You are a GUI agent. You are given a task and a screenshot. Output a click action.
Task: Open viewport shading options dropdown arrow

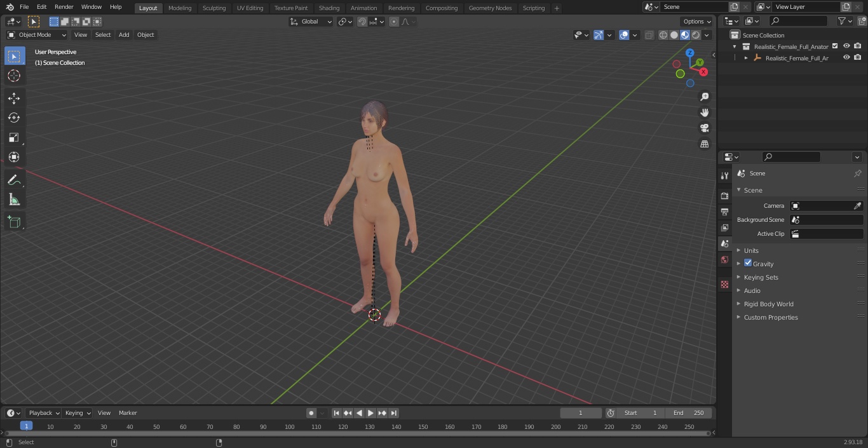pyautogui.click(x=707, y=35)
